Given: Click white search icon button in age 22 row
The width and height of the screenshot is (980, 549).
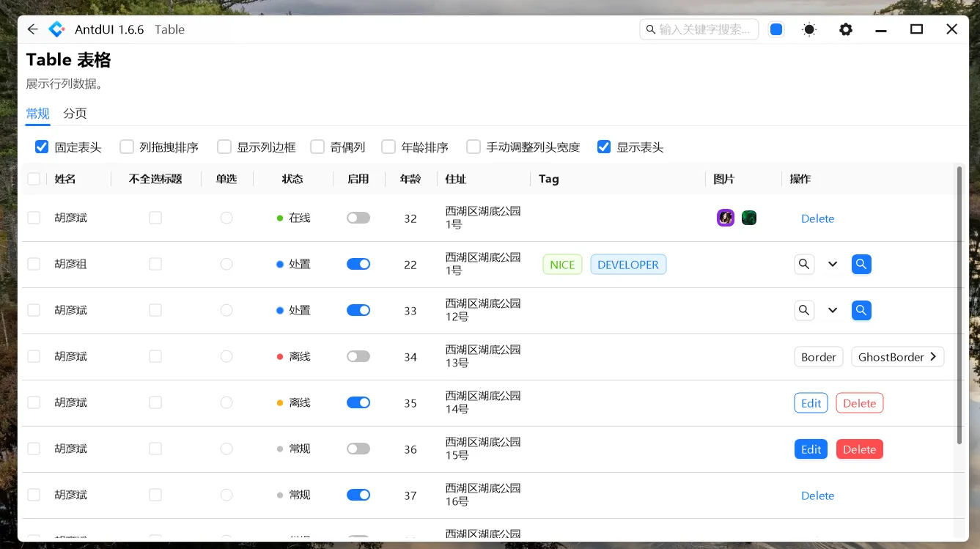Looking at the screenshot, I should point(804,264).
